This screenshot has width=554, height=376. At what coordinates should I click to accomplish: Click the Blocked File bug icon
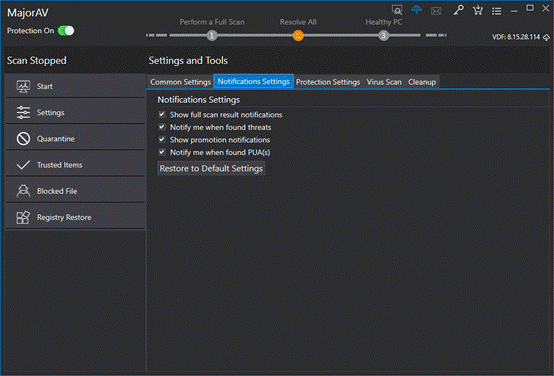(x=23, y=191)
